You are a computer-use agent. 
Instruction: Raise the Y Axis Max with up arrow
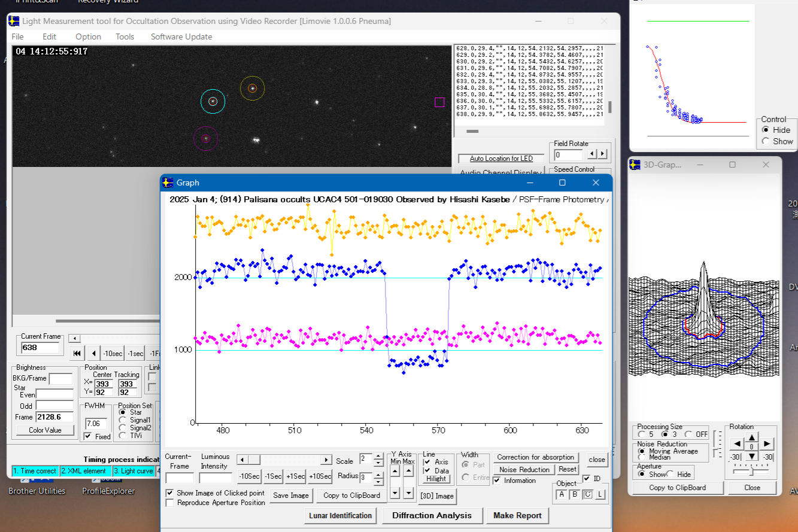click(x=409, y=471)
